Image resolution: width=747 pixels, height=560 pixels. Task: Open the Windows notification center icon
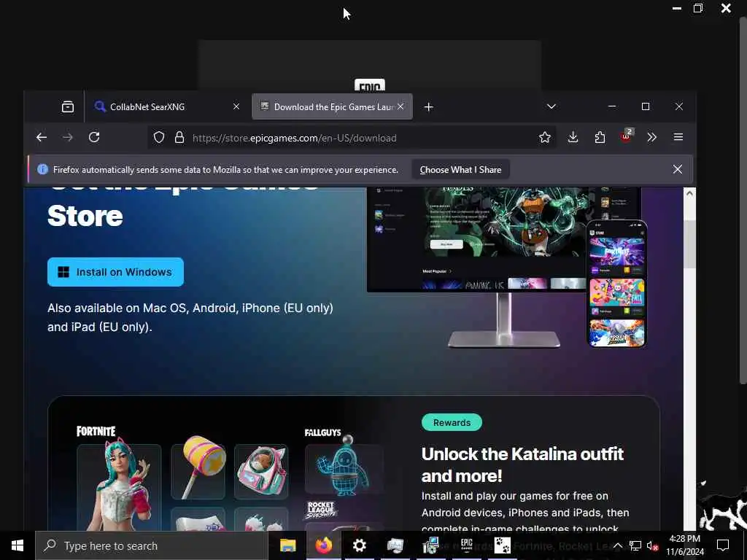tap(723, 545)
